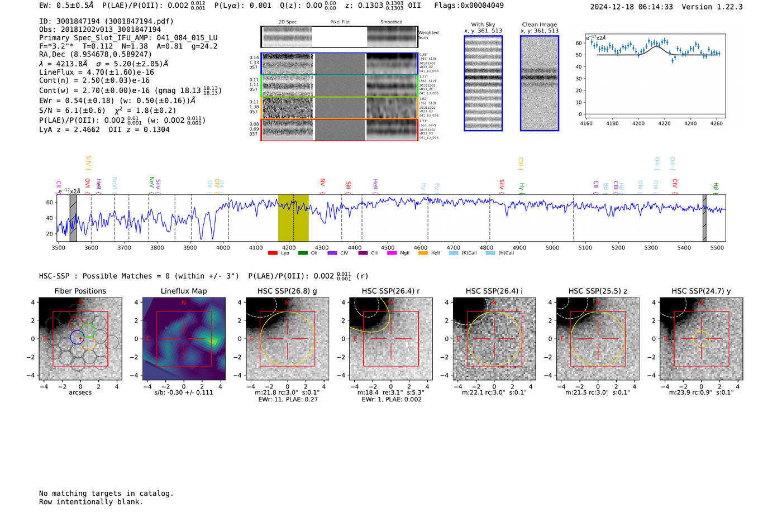This screenshot has width=782, height=532.
Task: Click the m:21.8 re:3.0" caption under g image
Action: point(287,392)
